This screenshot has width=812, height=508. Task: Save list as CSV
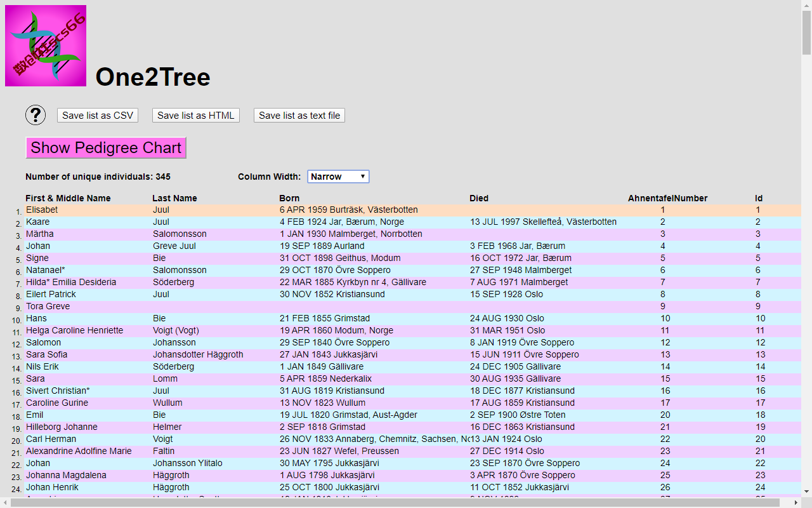click(98, 115)
